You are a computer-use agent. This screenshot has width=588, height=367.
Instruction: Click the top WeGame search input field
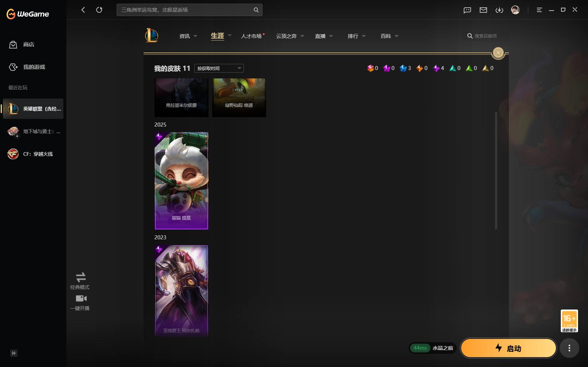190,10
